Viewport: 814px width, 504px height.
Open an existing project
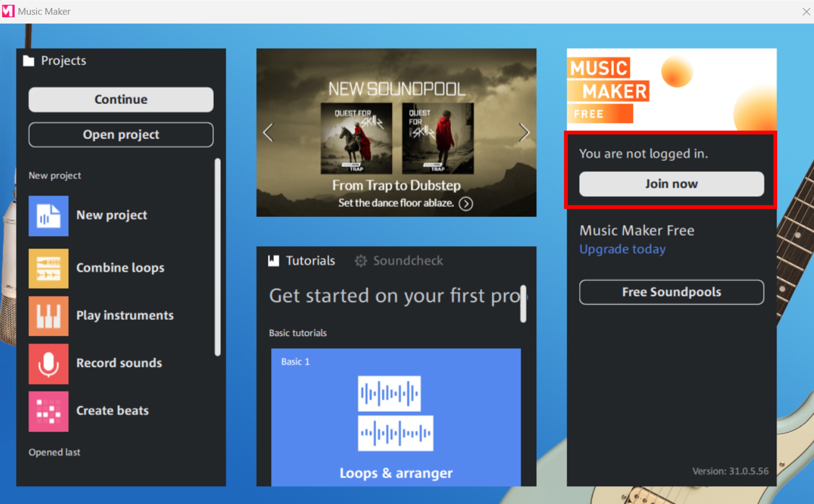[x=121, y=135]
